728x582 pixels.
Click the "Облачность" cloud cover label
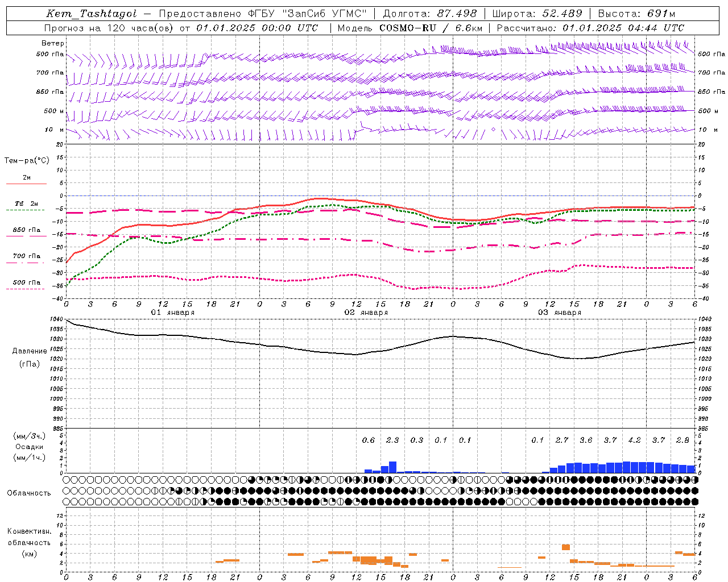tap(28, 493)
